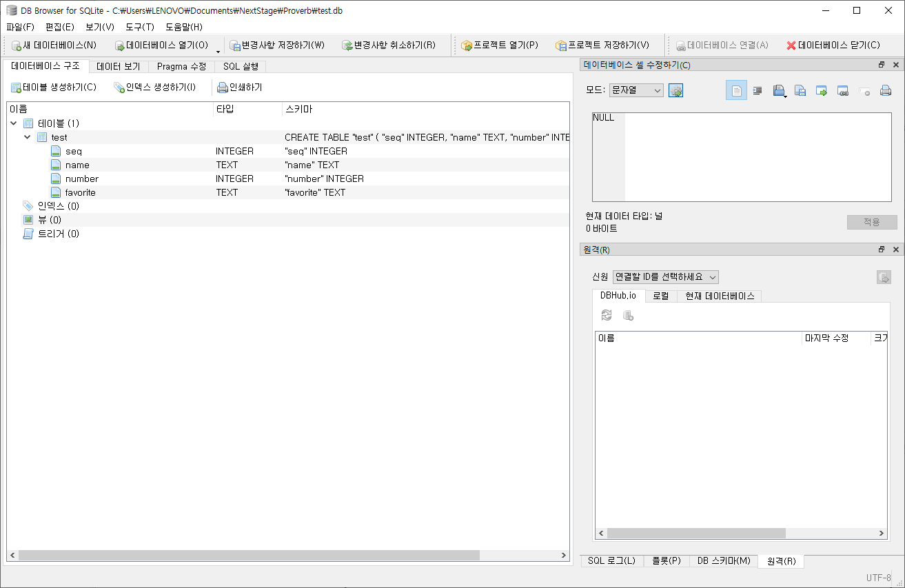Close the 데이터베이스 셀 수정하기 panel
This screenshot has width=905, height=588.
point(896,65)
